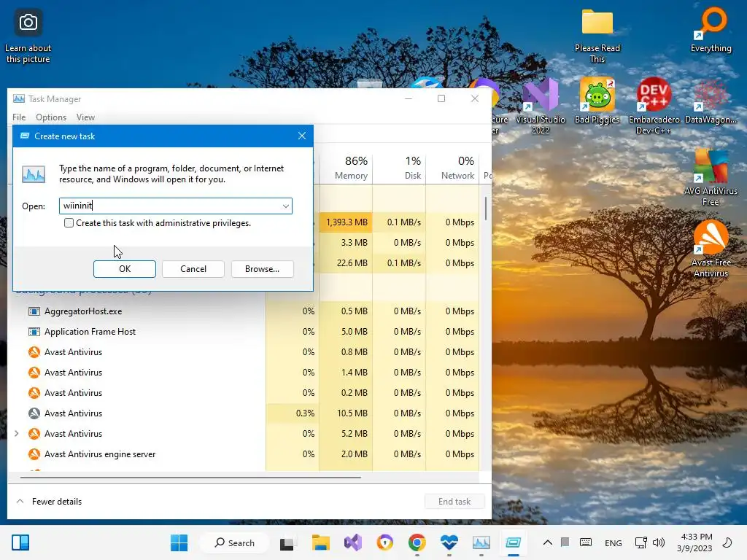Viewport: 747px width, 560px height.
Task: Open Learn about this picture desktop icon
Action: (28, 36)
